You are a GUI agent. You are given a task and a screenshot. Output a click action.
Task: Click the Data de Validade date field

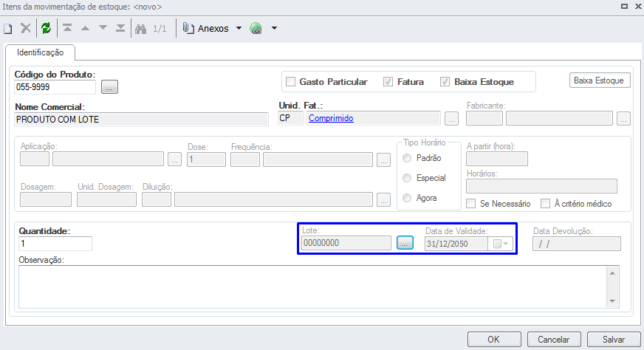(456, 244)
